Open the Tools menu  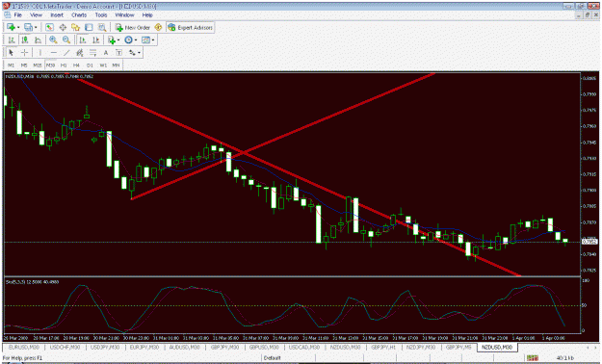101,15
